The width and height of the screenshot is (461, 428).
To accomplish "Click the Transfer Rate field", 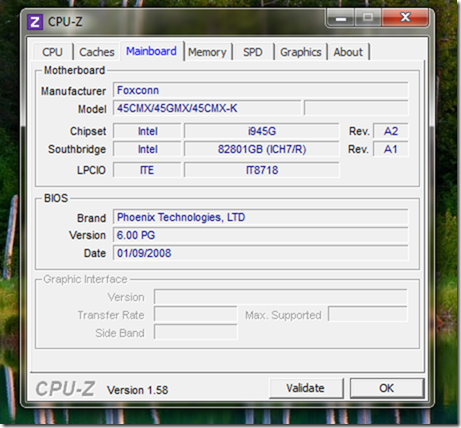I will [x=196, y=315].
